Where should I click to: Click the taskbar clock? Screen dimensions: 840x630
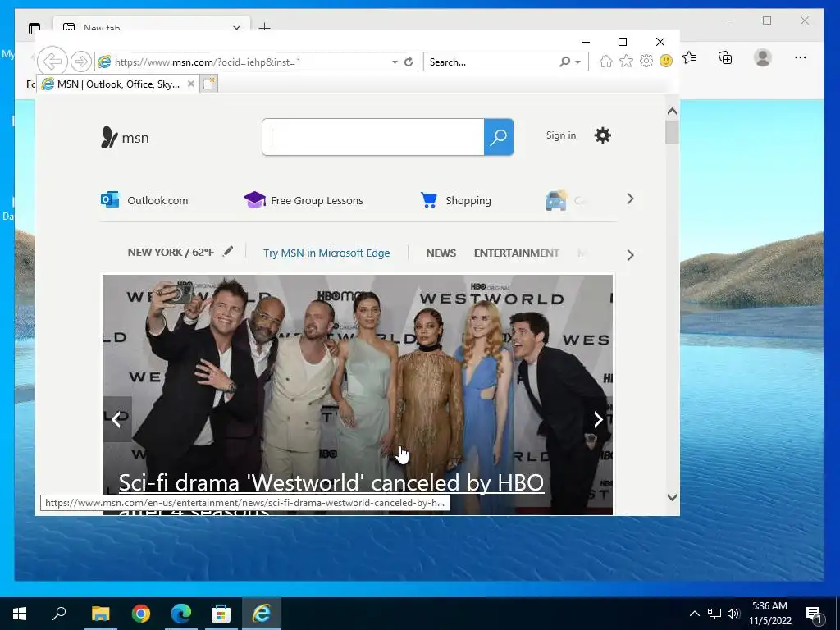click(x=769, y=614)
